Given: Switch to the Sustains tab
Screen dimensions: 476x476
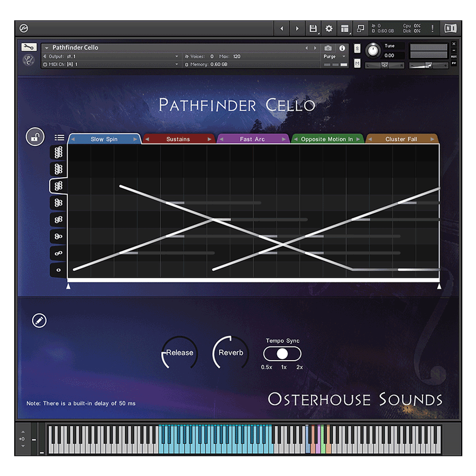Looking at the screenshot, I should [178, 139].
